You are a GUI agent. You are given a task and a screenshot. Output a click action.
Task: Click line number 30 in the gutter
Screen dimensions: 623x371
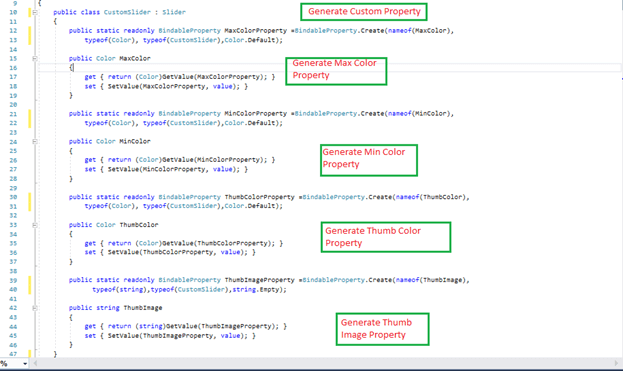13,197
